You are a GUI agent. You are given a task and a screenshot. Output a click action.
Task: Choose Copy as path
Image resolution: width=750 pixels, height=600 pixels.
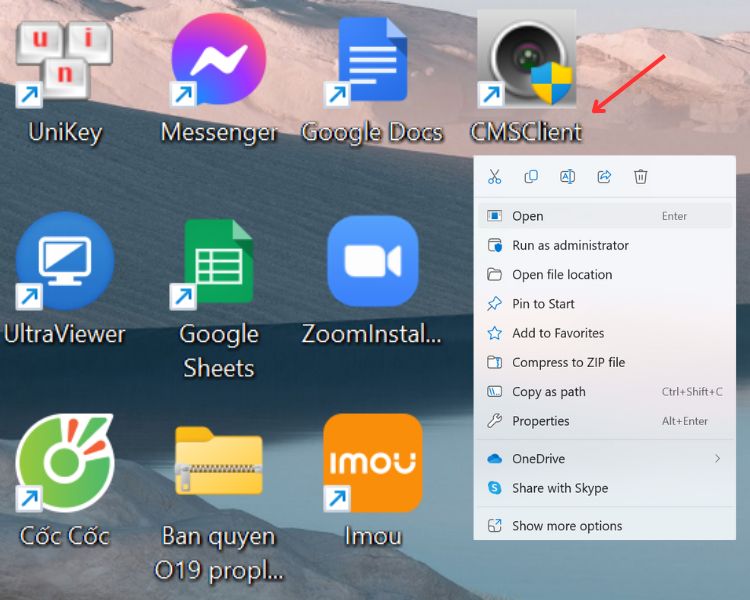click(x=605, y=392)
